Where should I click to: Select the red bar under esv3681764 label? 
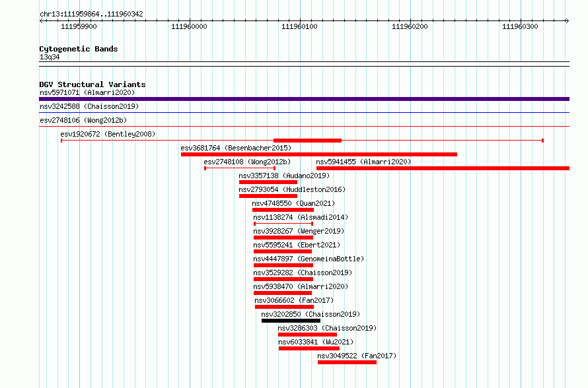318,154
